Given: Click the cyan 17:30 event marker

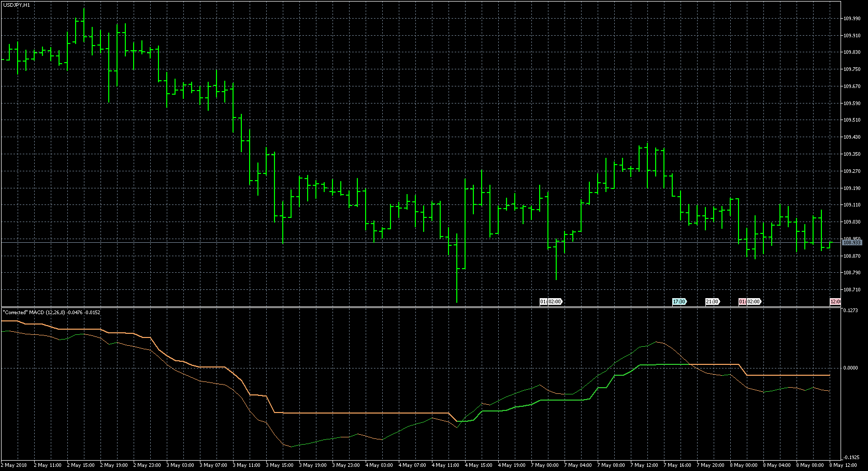Looking at the screenshot, I should click(679, 302).
